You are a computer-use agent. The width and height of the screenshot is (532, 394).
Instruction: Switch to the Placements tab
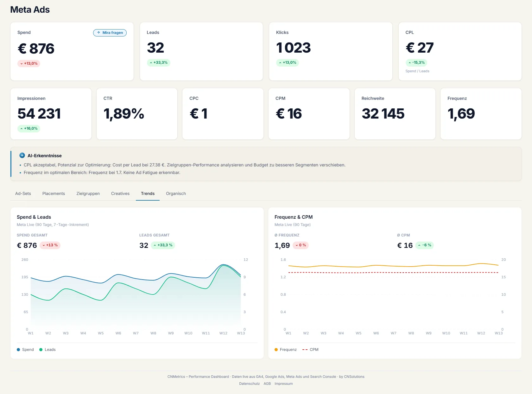[x=54, y=193]
